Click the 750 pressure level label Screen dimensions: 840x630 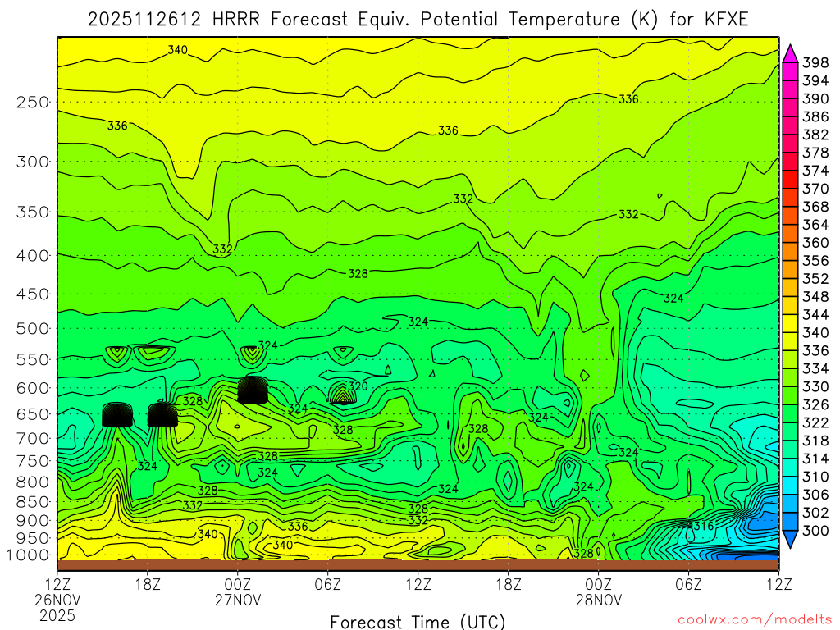coord(33,461)
